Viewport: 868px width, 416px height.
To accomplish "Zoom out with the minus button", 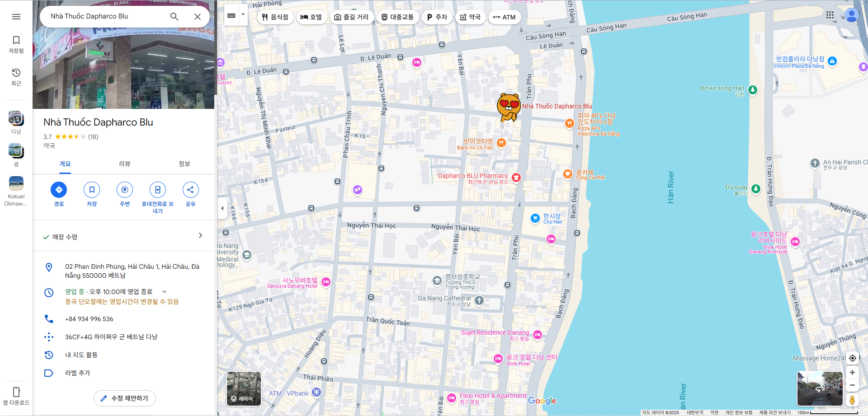I will click(852, 385).
